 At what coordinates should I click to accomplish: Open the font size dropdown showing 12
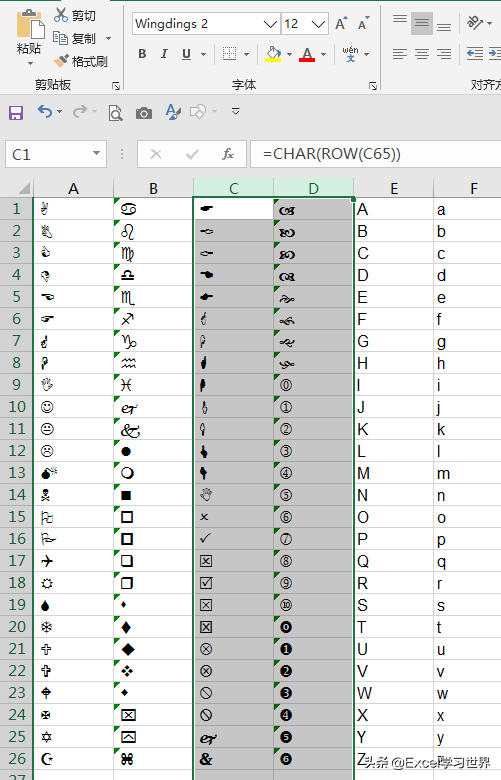pos(318,24)
